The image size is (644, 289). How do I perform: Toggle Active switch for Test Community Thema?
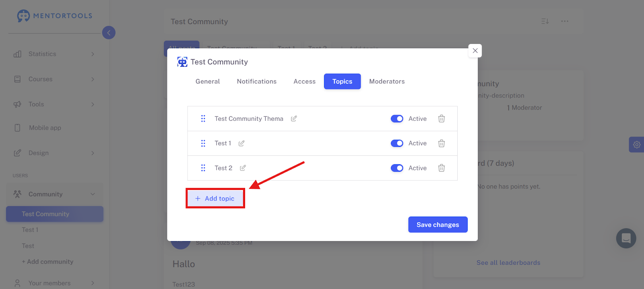click(x=397, y=119)
